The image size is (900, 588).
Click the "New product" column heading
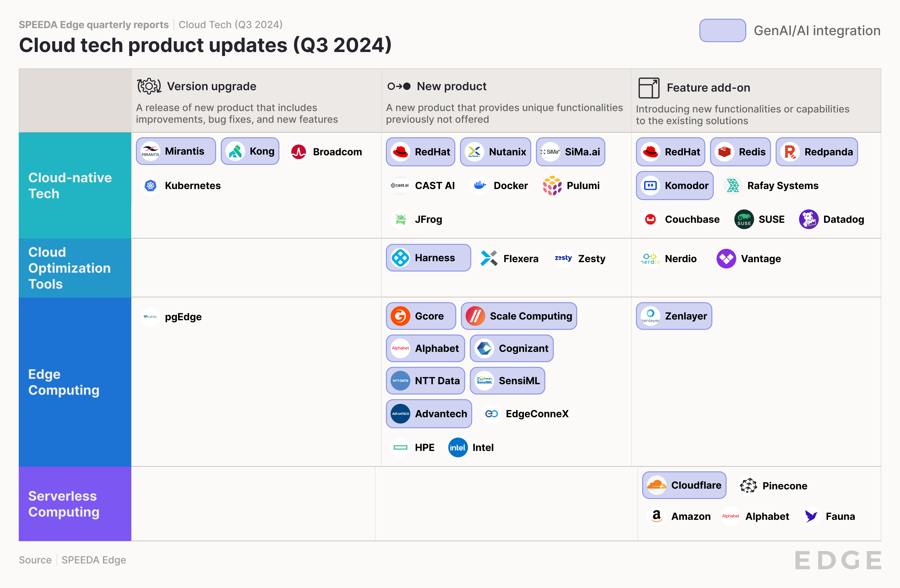(x=451, y=86)
